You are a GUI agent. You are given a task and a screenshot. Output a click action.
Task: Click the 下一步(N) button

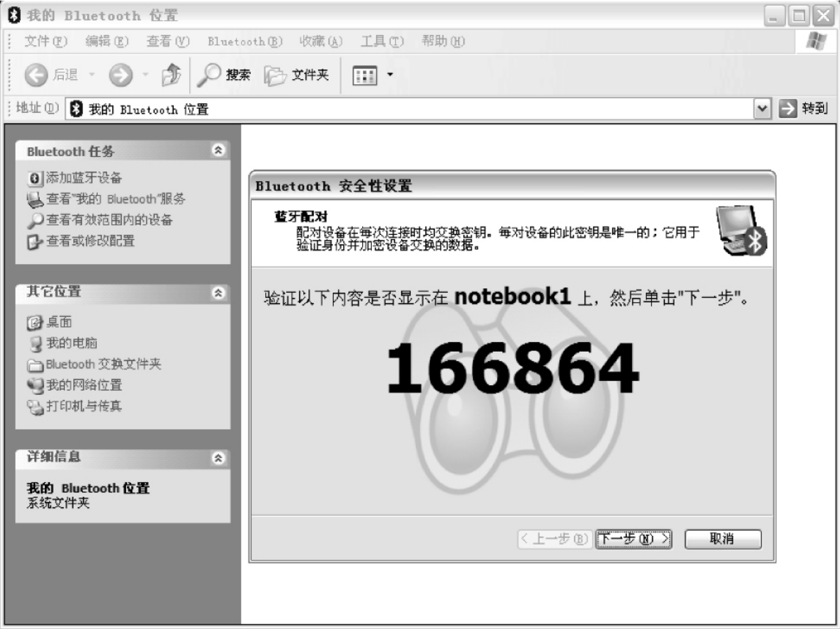634,539
